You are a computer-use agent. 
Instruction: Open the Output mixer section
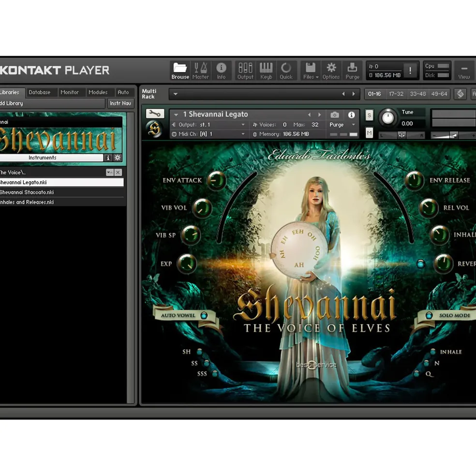tap(245, 71)
